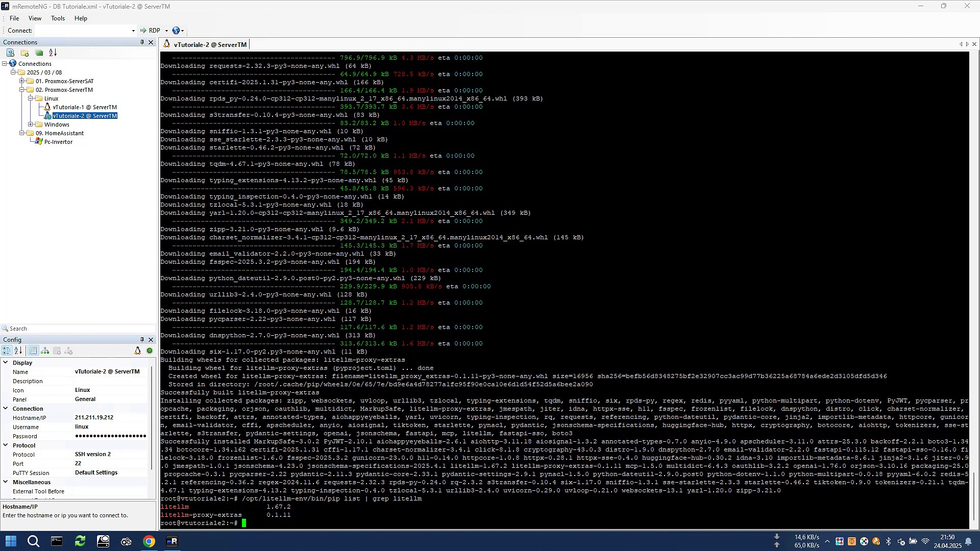Image resolution: width=980 pixels, height=551 pixels.
Task: Click the green View screens icon
Action: click(39, 53)
